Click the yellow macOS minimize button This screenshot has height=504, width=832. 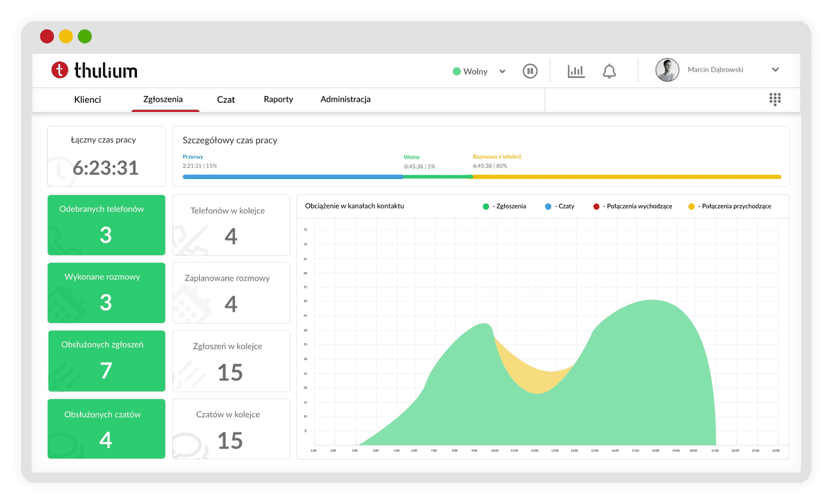(66, 36)
